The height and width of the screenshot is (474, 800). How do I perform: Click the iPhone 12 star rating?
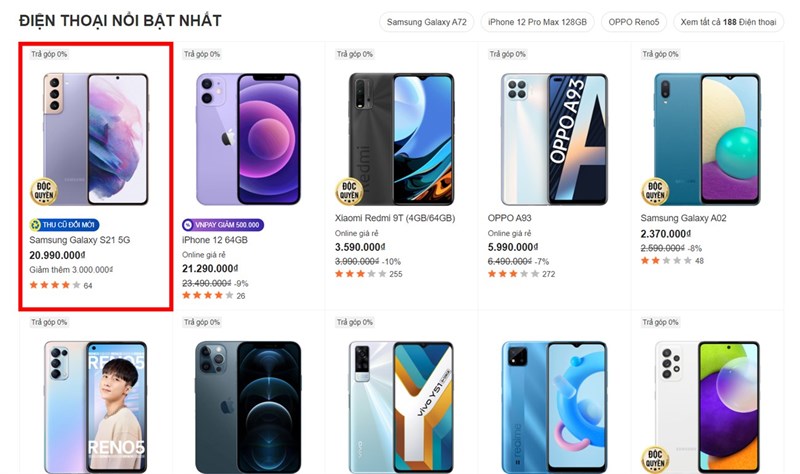(207, 296)
